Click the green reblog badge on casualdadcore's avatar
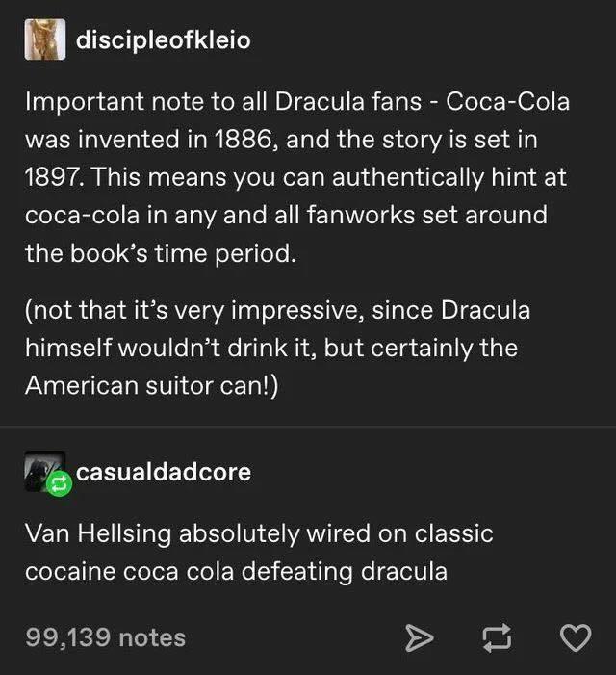This screenshot has width=616, height=675. (58, 485)
